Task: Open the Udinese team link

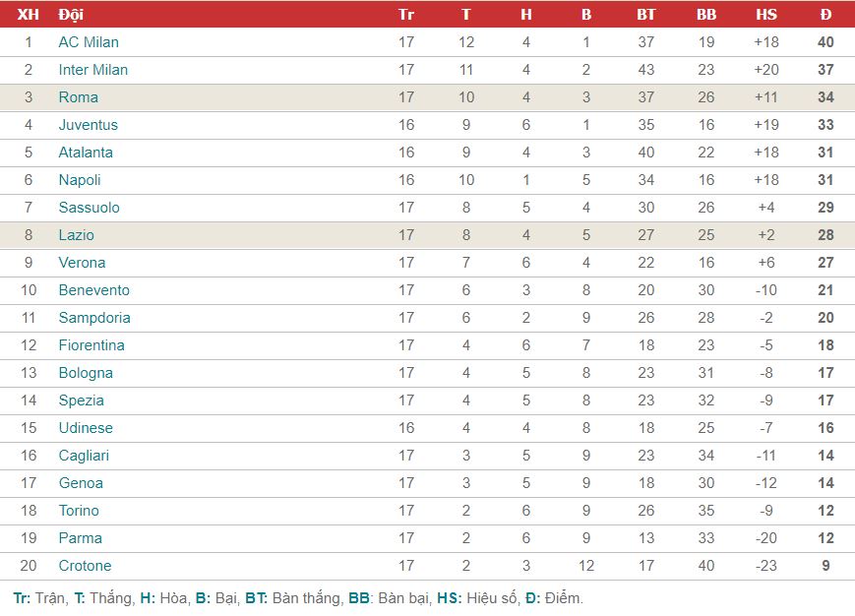Action: (86, 428)
